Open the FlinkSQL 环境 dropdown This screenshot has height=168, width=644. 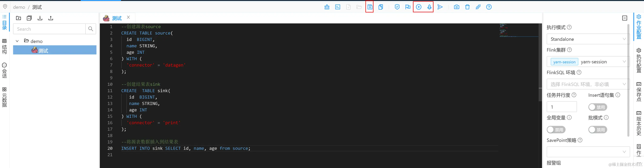click(x=588, y=84)
